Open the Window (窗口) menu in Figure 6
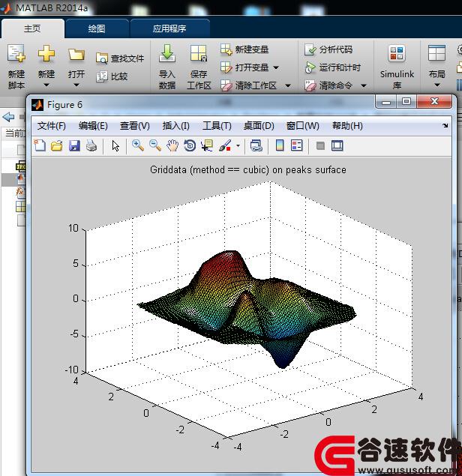Viewport: 462px width, 476px height. 302,126
